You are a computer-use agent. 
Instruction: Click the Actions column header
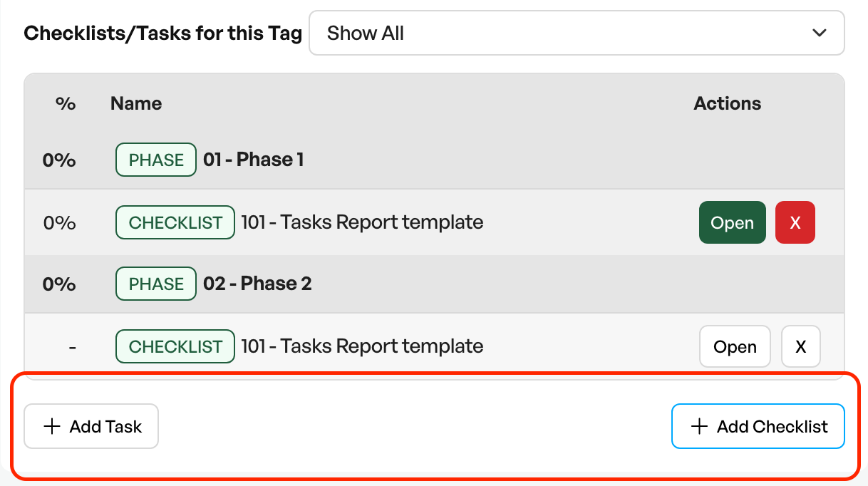click(x=728, y=103)
